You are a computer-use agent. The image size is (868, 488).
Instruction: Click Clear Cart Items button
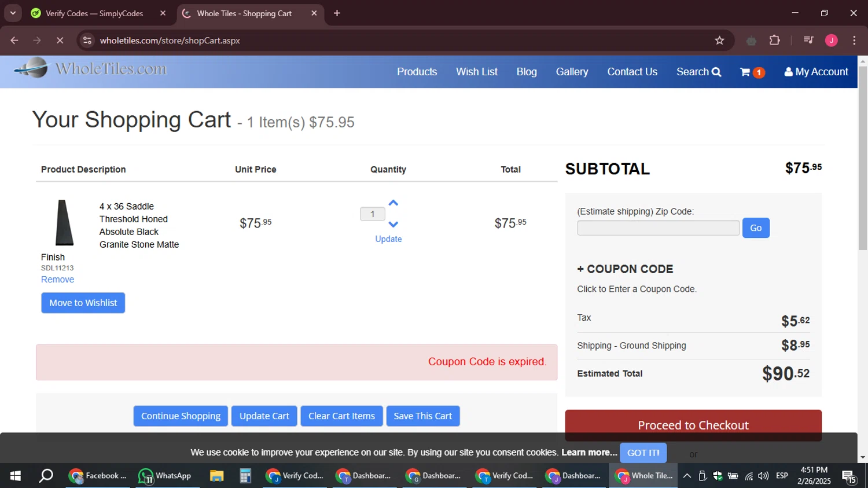pos(341,416)
